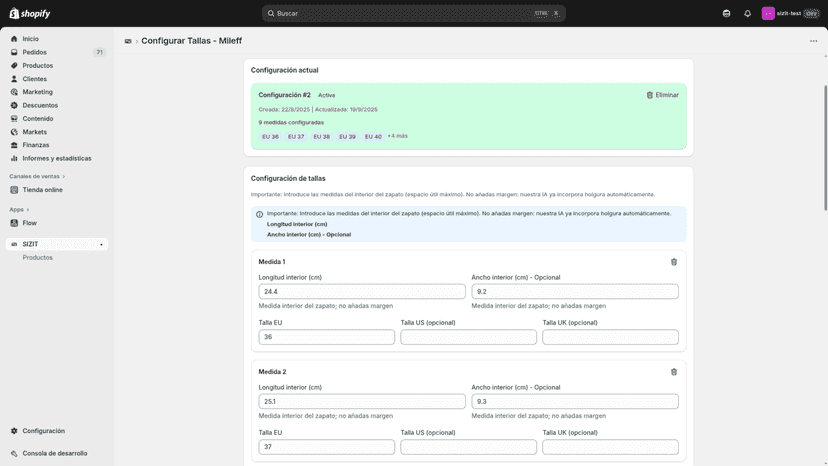
Task: Click the Buscar search field
Action: 413,14
